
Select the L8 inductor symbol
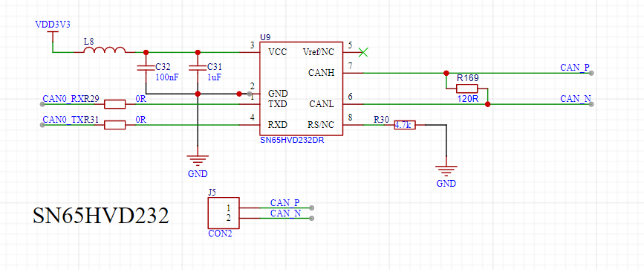click(104, 50)
